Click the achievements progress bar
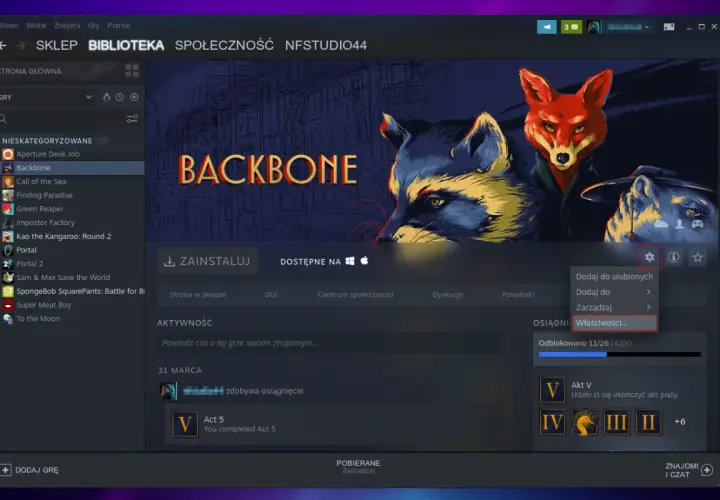Image resolution: width=720 pixels, height=500 pixels. click(x=619, y=354)
